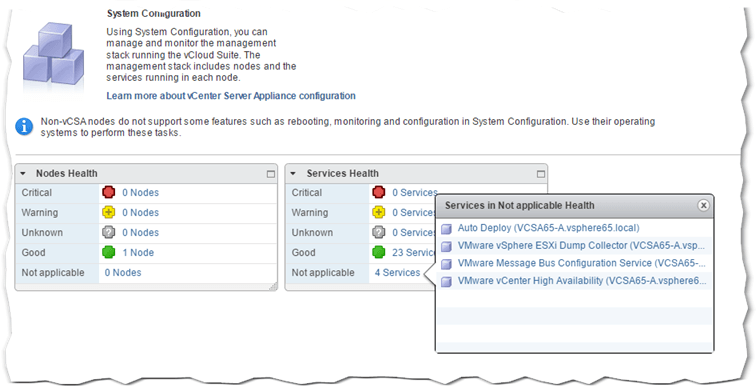Close the Services in Not applicable Health popup

pos(703,205)
